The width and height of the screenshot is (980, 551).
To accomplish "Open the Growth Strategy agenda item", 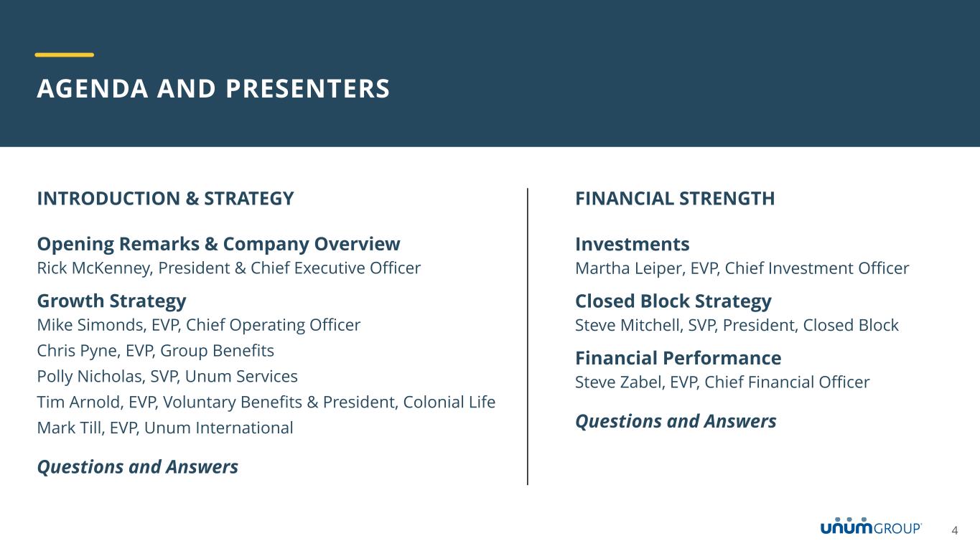I will click(x=111, y=301).
